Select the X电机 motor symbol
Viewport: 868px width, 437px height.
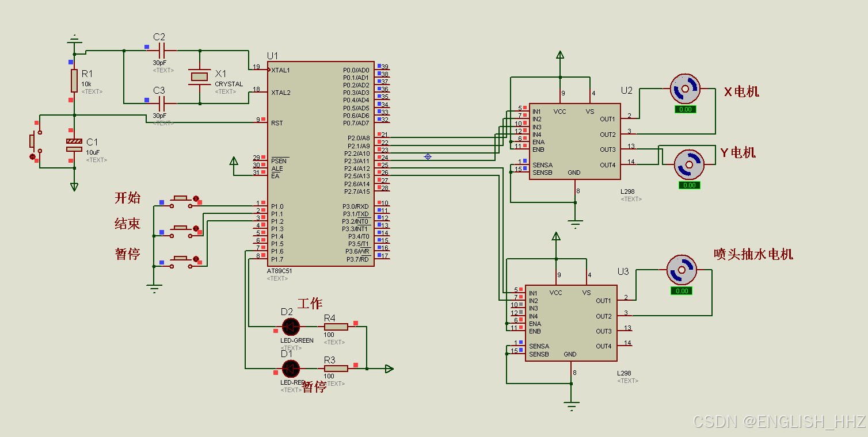(686, 89)
